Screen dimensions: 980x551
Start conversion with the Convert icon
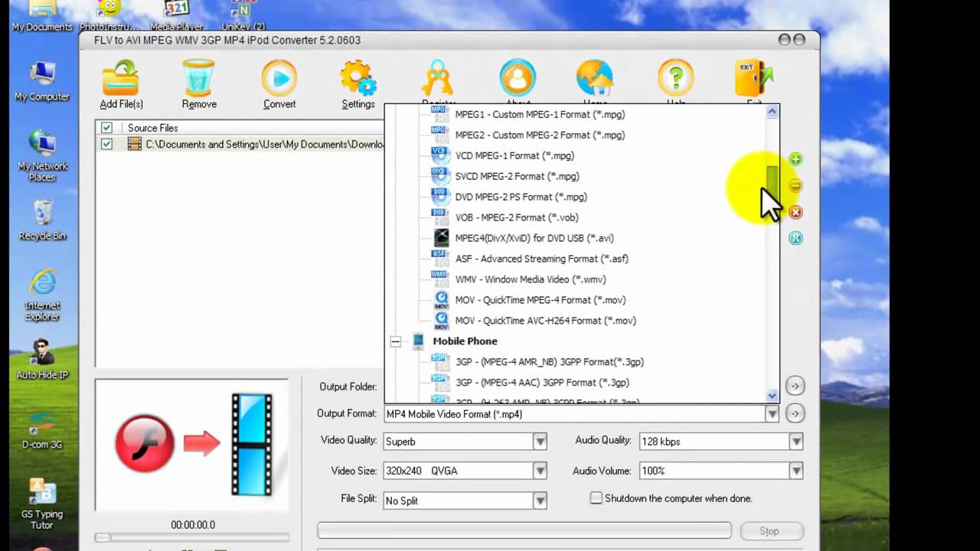tap(279, 78)
